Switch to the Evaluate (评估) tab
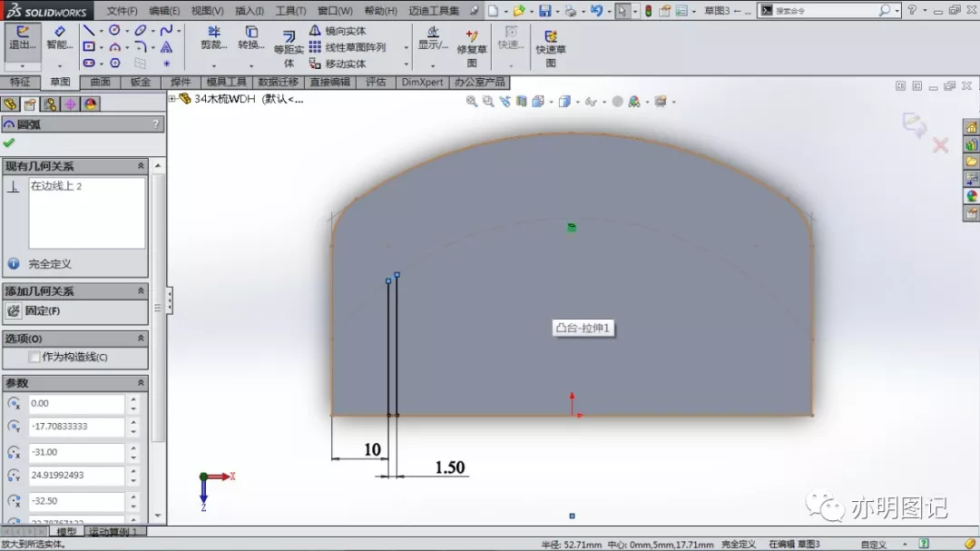The height and width of the screenshot is (551, 980). click(x=376, y=82)
